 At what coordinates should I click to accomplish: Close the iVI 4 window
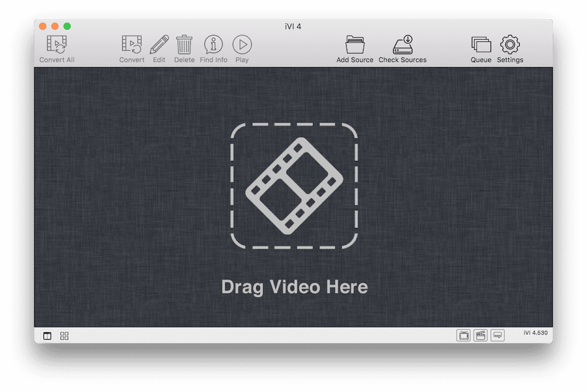[x=43, y=26]
